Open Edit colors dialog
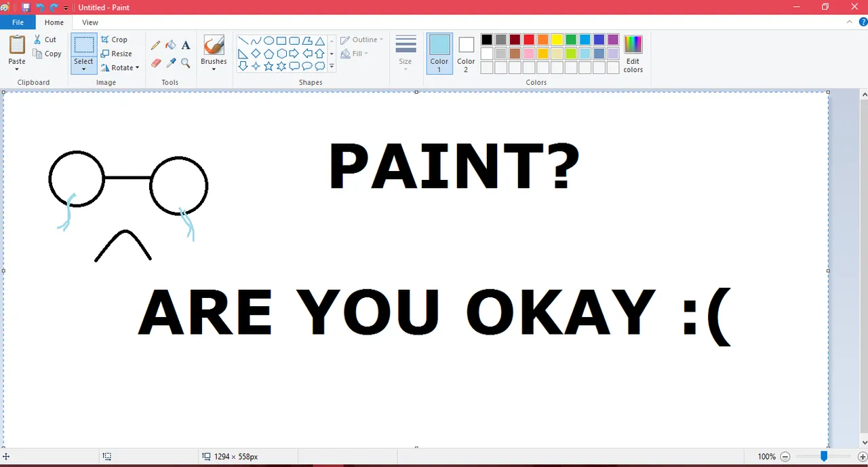The width and height of the screenshot is (868, 467). click(633, 54)
